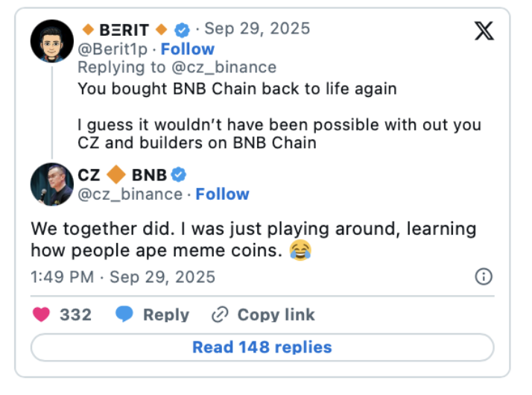Image resolution: width=532 pixels, height=395 pixels.
Task: Click the blue reply bubble icon
Action: [124, 315]
